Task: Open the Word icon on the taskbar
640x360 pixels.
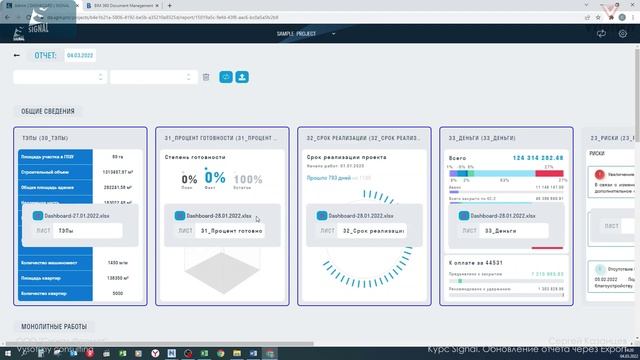Action: [253, 353]
